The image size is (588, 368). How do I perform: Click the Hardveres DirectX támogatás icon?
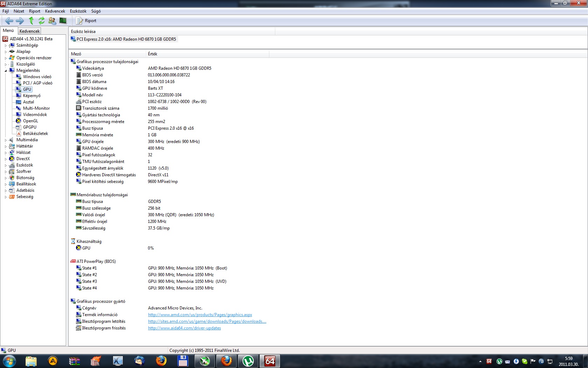coord(79,175)
